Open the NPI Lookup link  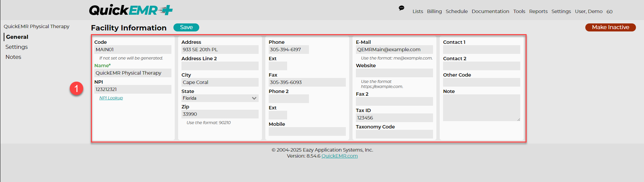111,98
